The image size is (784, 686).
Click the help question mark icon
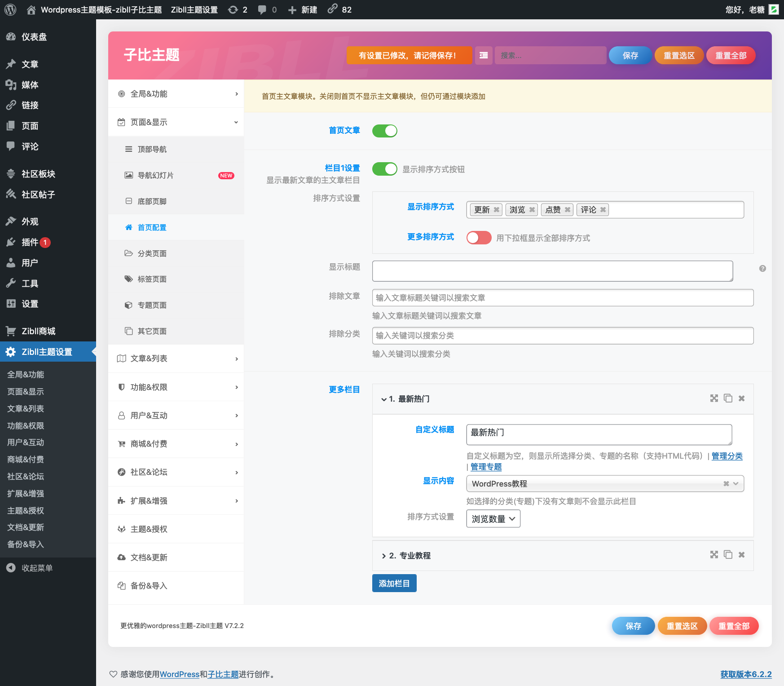click(x=762, y=269)
